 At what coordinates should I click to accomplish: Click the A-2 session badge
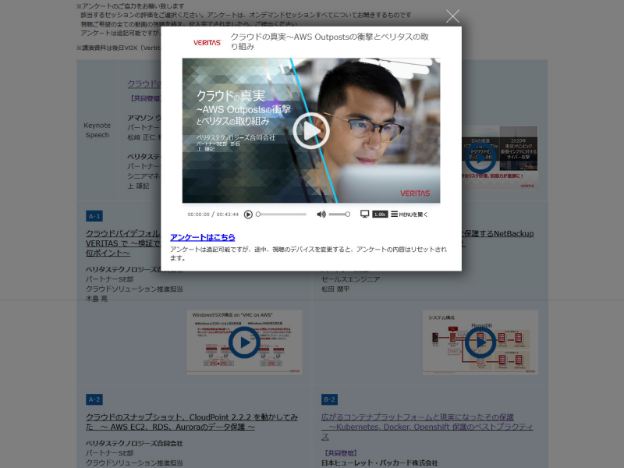(94, 400)
